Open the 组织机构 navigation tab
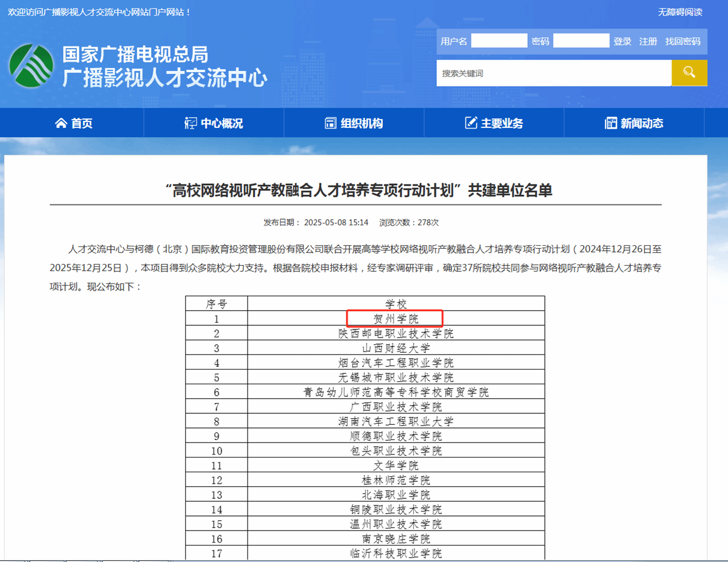728x562 pixels. pos(354,123)
